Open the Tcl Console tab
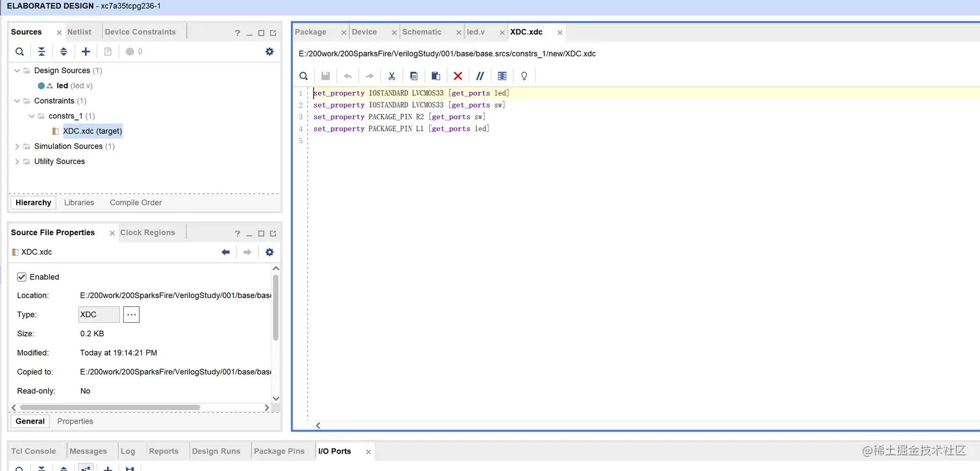 pos(34,451)
